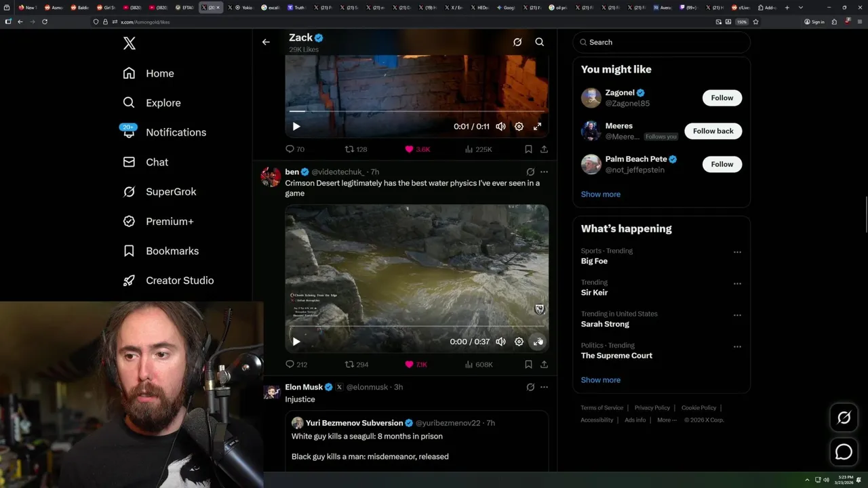The height and width of the screenshot is (488, 868).
Task: Open more options on ben's post
Action: pyautogui.click(x=544, y=172)
